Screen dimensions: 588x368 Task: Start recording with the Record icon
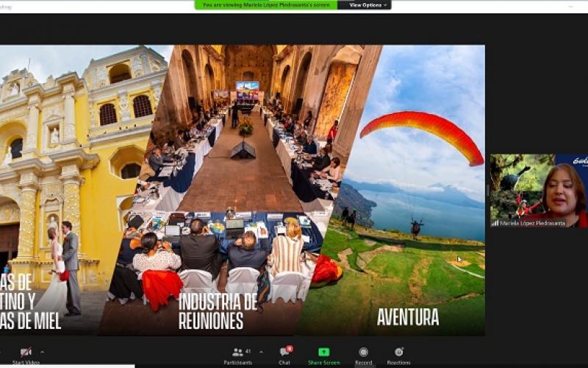[363, 352]
